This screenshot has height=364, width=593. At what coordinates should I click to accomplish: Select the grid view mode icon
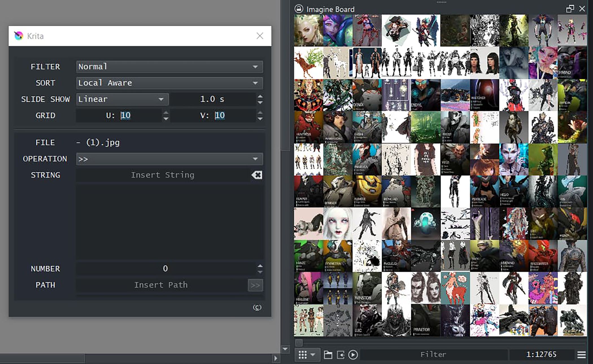302,354
